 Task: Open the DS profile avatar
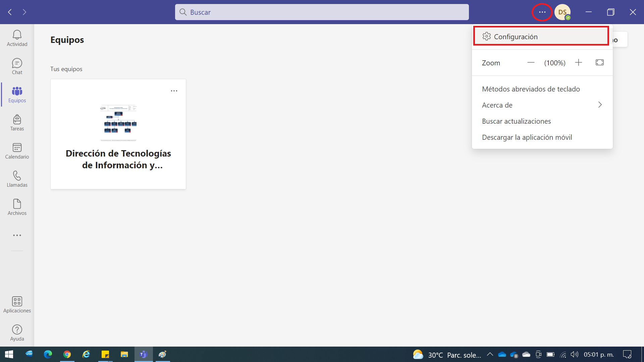[x=562, y=12]
